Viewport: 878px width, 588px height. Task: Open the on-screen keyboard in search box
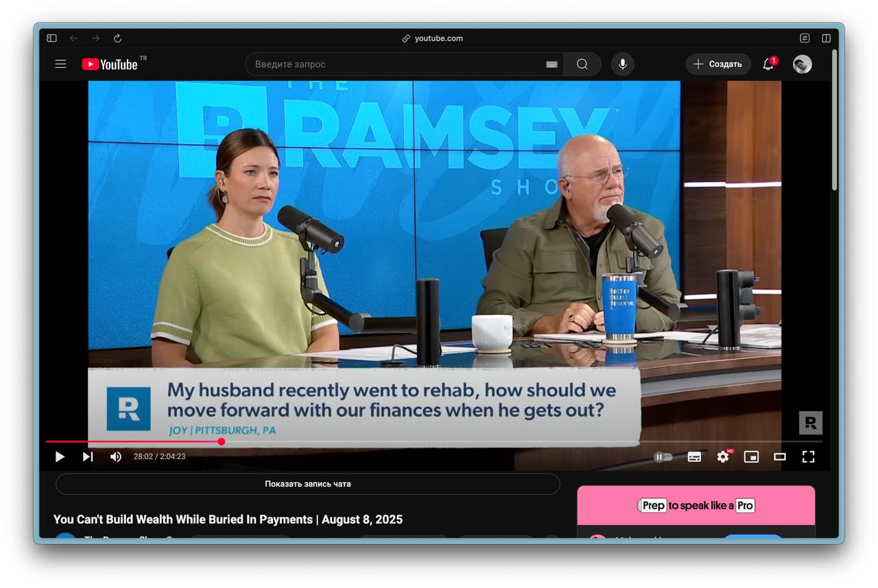551,64
